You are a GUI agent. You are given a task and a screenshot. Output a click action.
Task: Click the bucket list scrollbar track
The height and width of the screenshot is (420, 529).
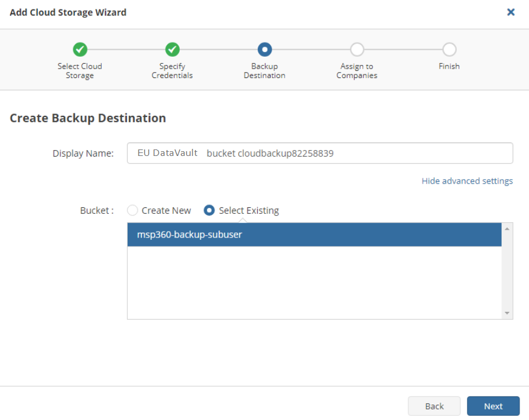507,271
